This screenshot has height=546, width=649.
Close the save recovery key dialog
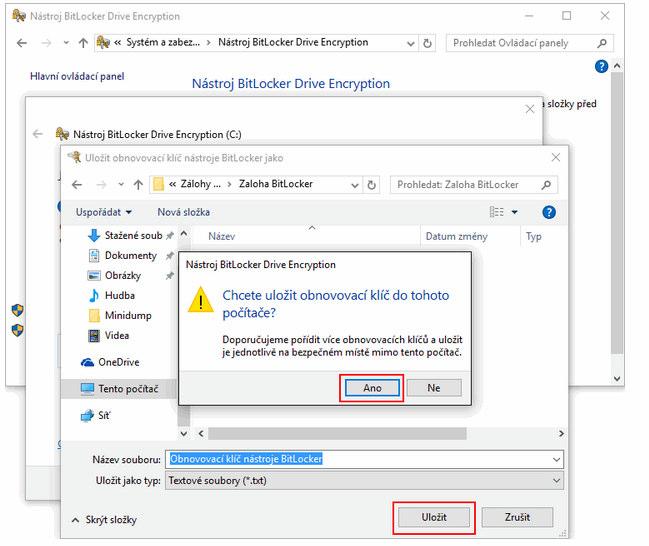pyautogui.click(x=555, y=157)
